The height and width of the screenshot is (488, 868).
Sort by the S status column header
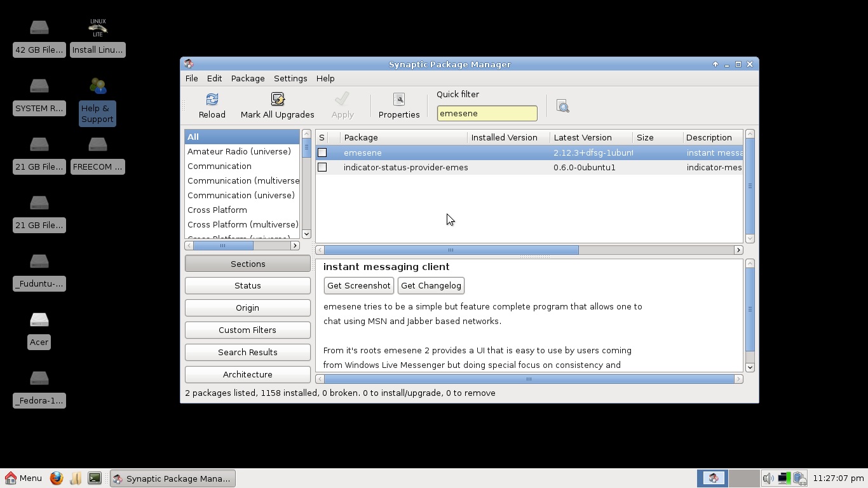point(322,137)
